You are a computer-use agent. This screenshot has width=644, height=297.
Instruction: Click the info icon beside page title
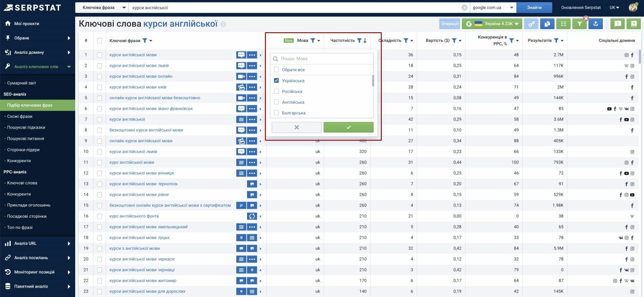tap(223, 24)
